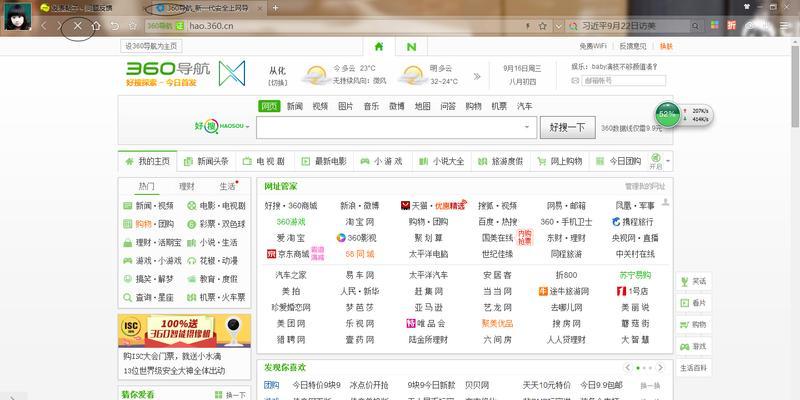800x400 pixels.
Task: Switch to 生活 tab in left panel
Action: [228, 187]
